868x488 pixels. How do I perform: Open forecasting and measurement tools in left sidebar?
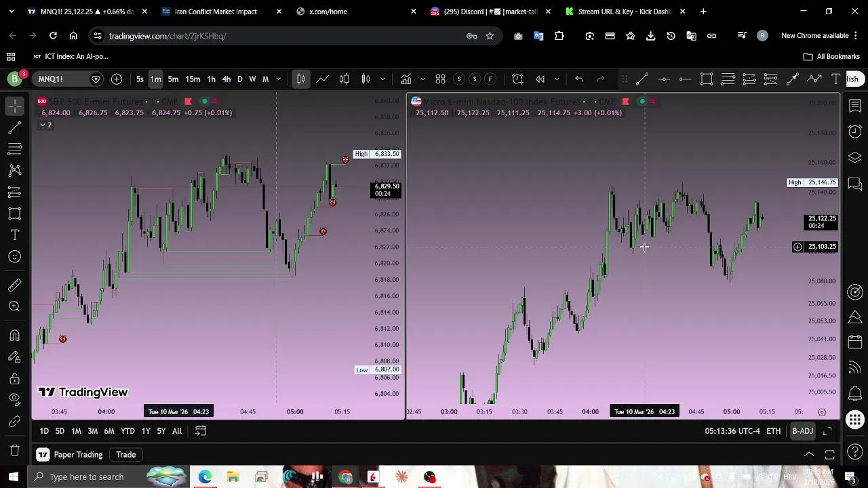click(14, 192)
